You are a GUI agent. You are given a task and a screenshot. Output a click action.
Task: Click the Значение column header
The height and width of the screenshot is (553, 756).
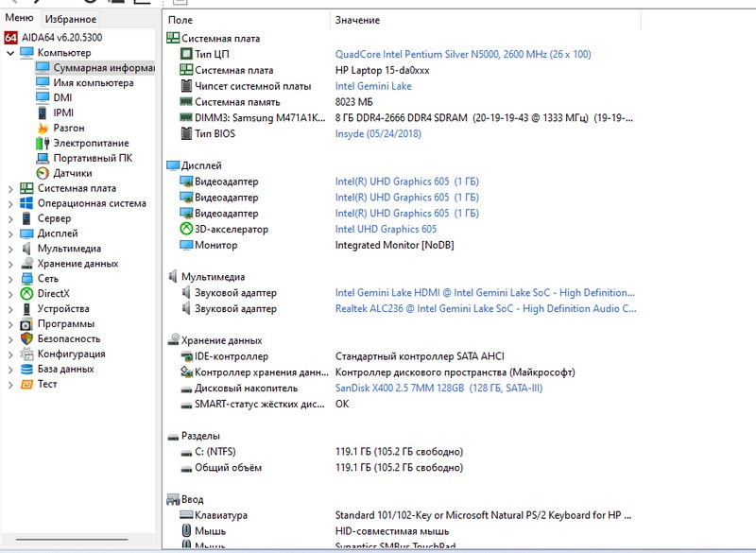[x=357, y=20]
